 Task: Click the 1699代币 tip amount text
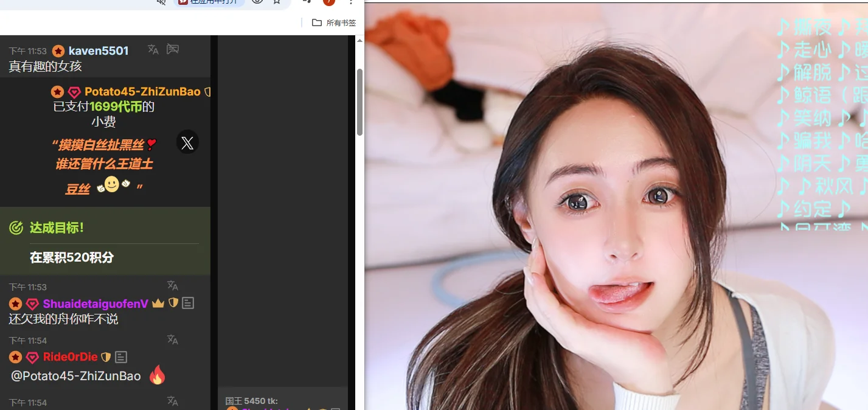coord(116,107)
